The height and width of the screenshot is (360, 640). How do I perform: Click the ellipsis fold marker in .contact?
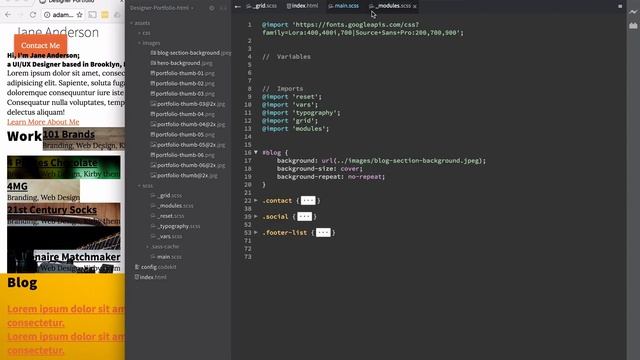[x=308, y=201]
